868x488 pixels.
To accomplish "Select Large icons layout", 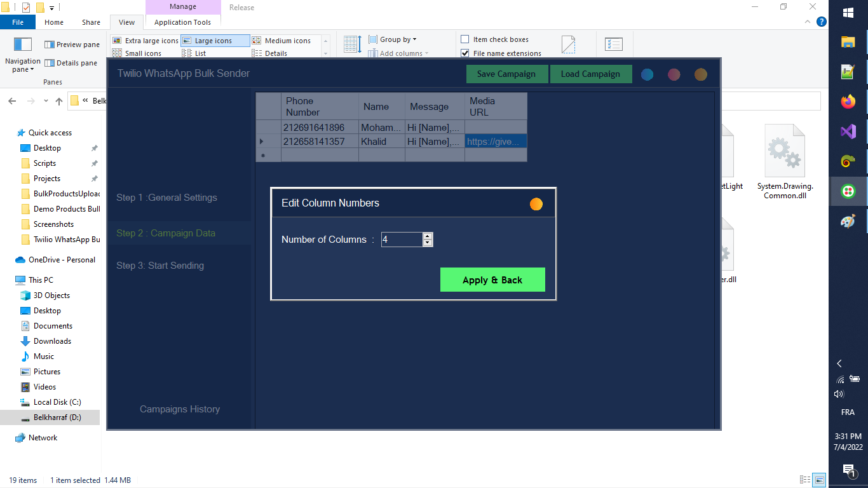I will click(x=215, y=41).
